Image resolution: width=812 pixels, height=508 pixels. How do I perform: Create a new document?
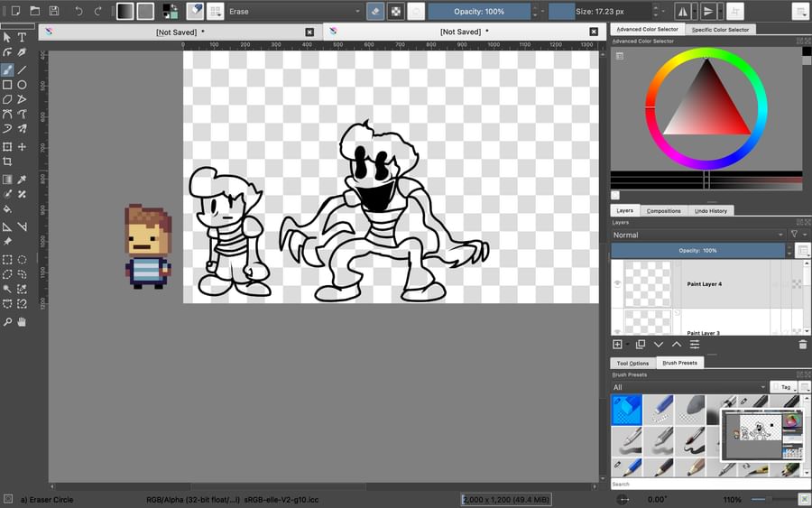pyautogui.click(x=15, y=11)
